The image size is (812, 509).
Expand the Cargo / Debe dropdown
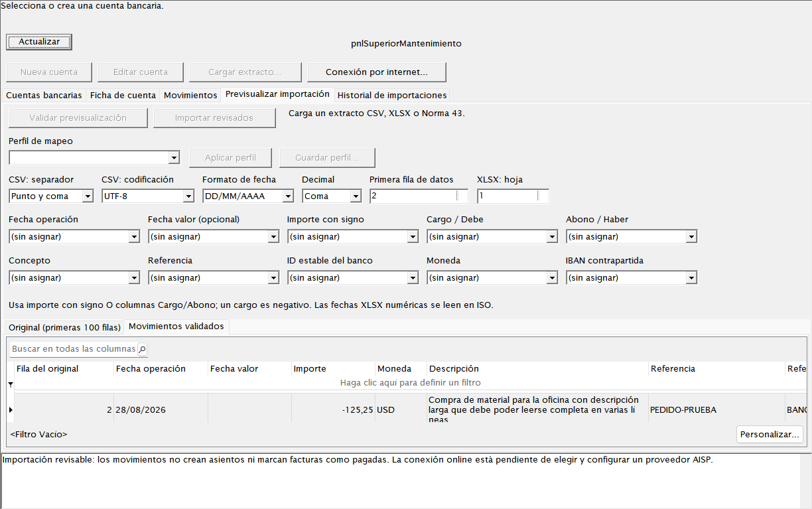pyautogui.click(x=552, y=237)
